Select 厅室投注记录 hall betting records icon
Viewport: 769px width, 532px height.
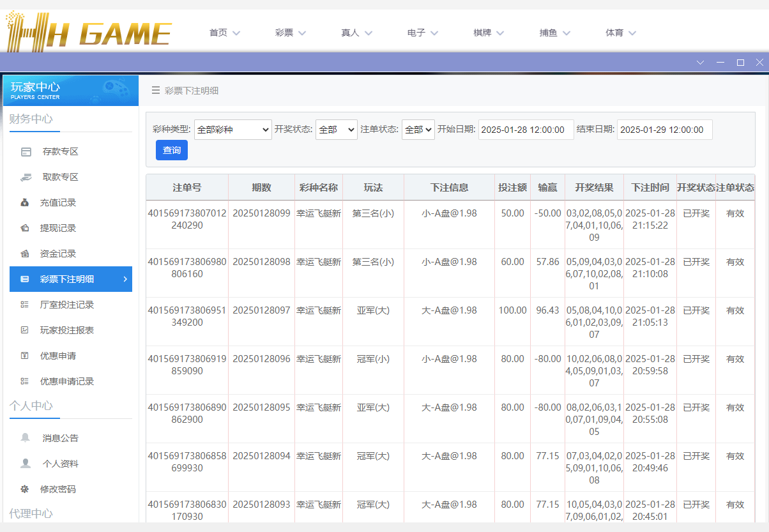click(x=24, y=305)
